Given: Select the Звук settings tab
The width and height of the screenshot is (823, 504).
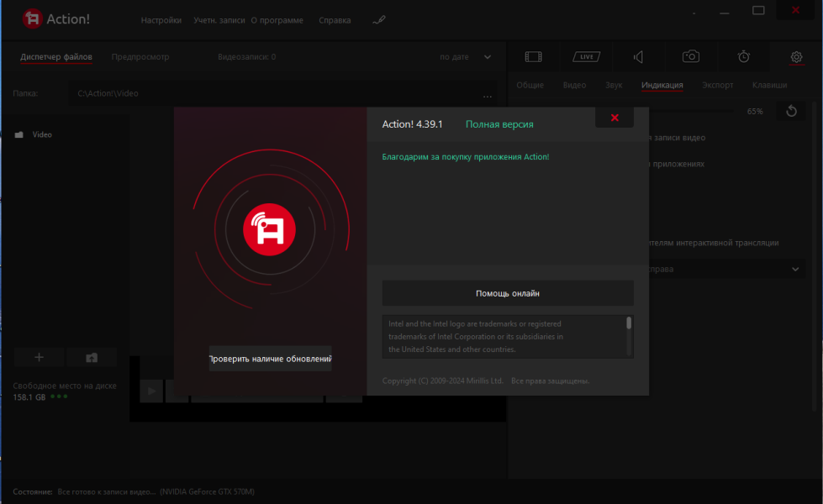Looking at the screenshot, I should click(614, 85).
